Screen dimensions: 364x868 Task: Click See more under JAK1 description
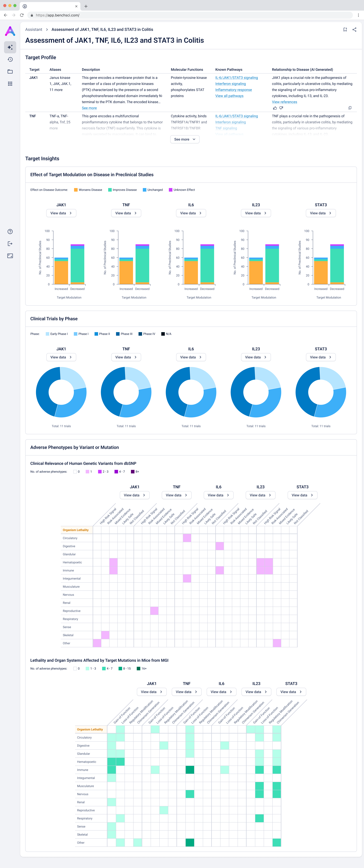(89, 108)
